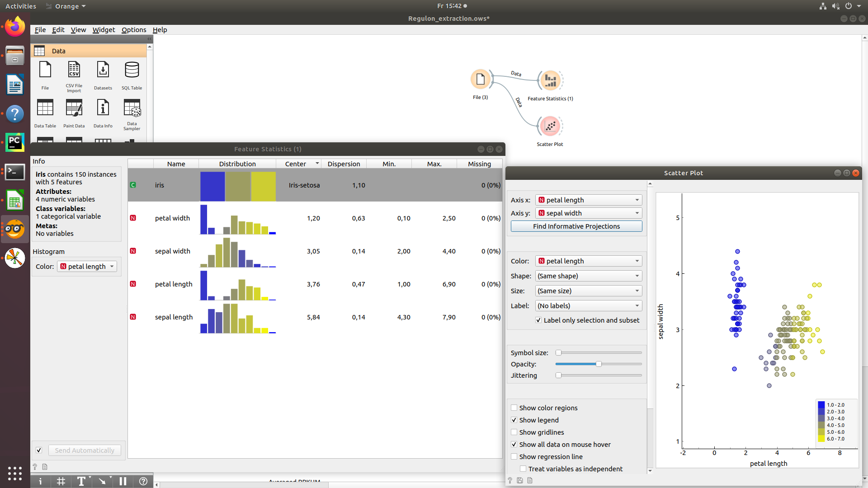Open the Options menu

[133, 30]
